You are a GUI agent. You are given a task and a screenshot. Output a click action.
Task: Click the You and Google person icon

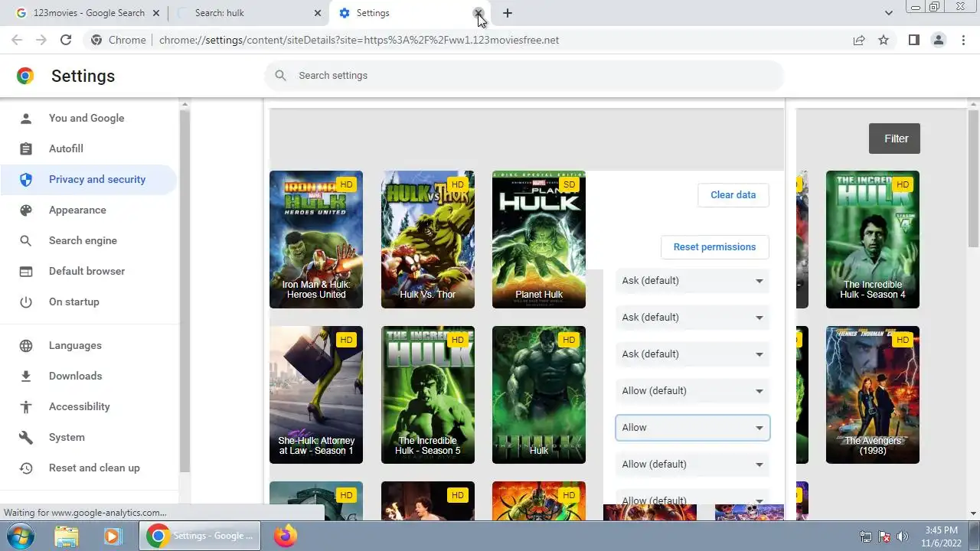[x=26, y=118]
